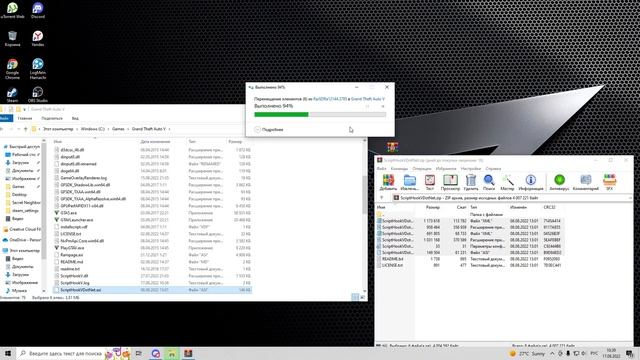Open the LogMeIn Hamachi desktop icon
The image size is (640, 360).
(x=38, y=69)
